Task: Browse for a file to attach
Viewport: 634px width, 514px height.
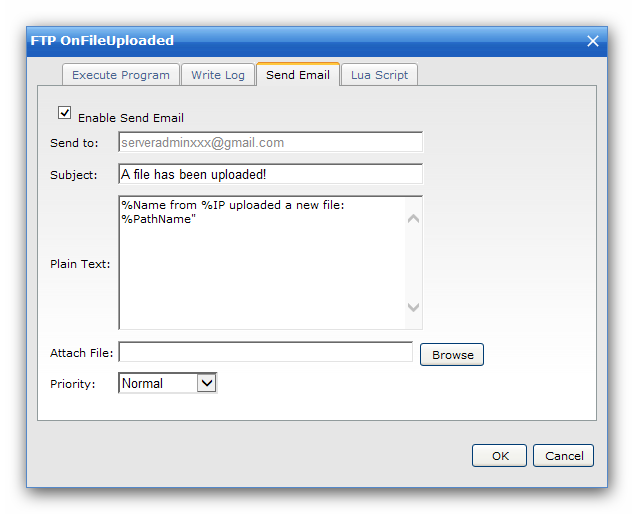Action: pos(452,355)
